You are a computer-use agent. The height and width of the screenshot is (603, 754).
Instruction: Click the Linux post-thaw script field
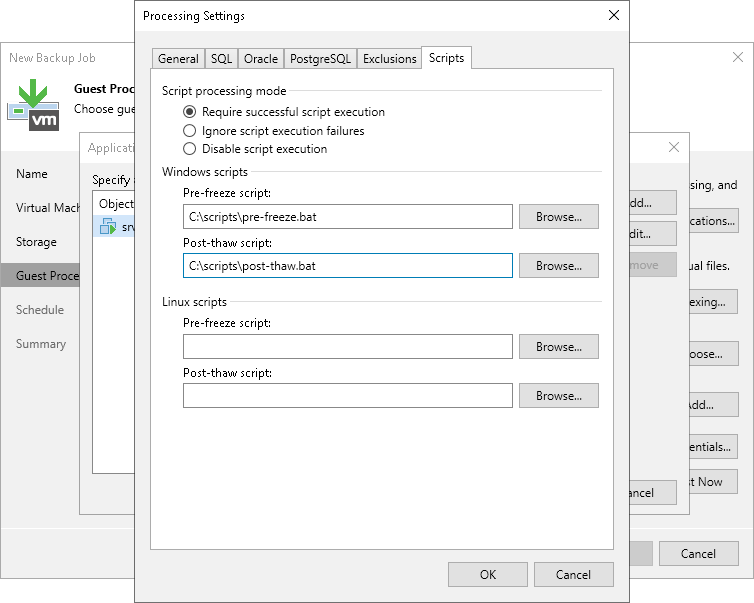(347, 396)
